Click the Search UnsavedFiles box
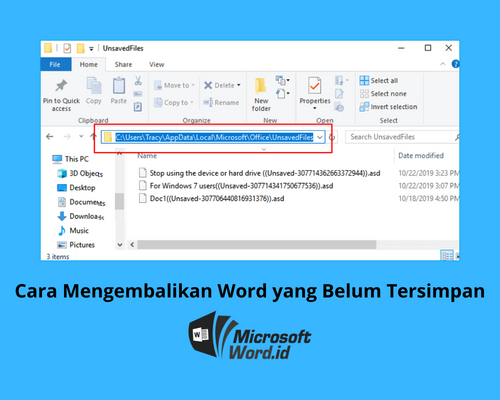 pyautogui.click(x=402, y=137)
